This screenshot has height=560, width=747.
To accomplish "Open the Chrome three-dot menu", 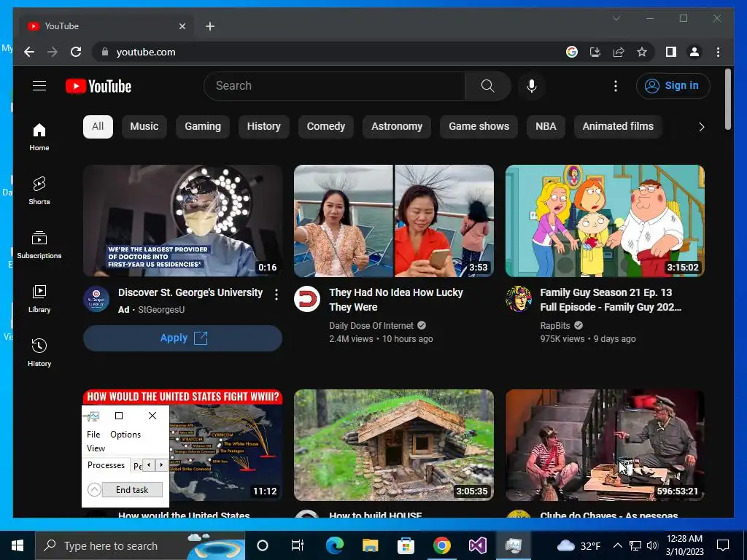I will [x=718, y=52].
